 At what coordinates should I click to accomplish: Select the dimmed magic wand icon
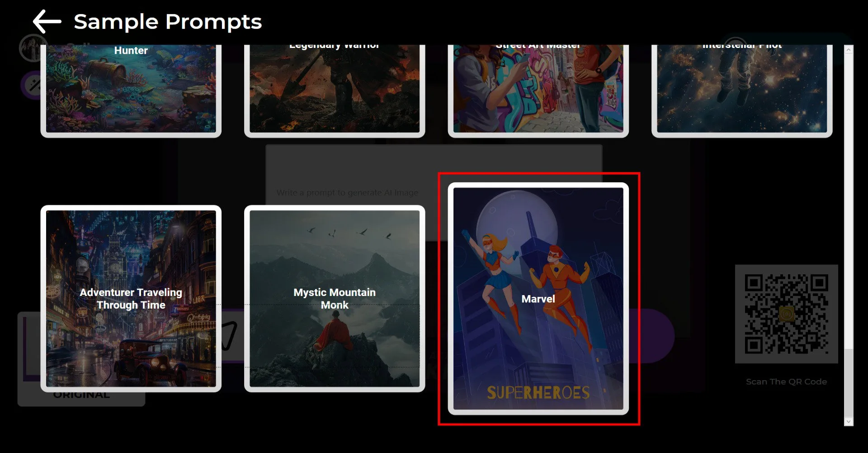[33, 85]
